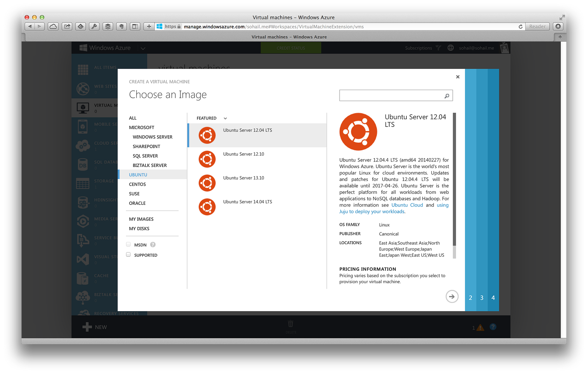Screen dimensions: 588x374
Task: Click the stacked layers extension icon
Action: point(108,26)
